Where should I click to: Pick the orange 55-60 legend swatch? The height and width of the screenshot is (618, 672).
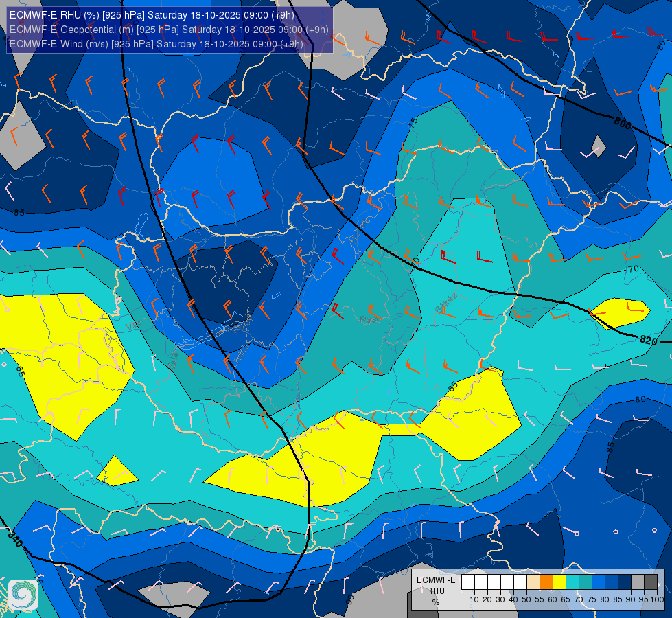pos(546,582)
